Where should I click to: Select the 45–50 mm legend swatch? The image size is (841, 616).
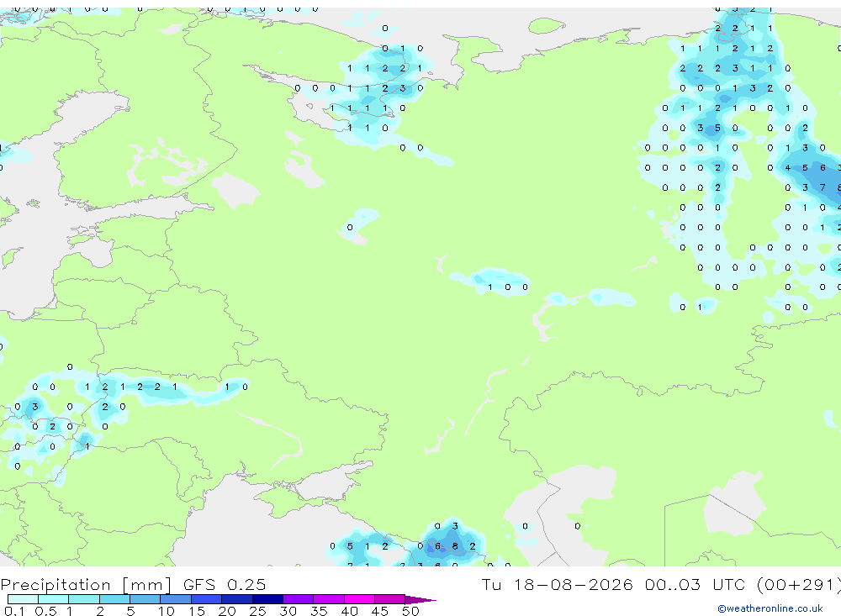390,599
